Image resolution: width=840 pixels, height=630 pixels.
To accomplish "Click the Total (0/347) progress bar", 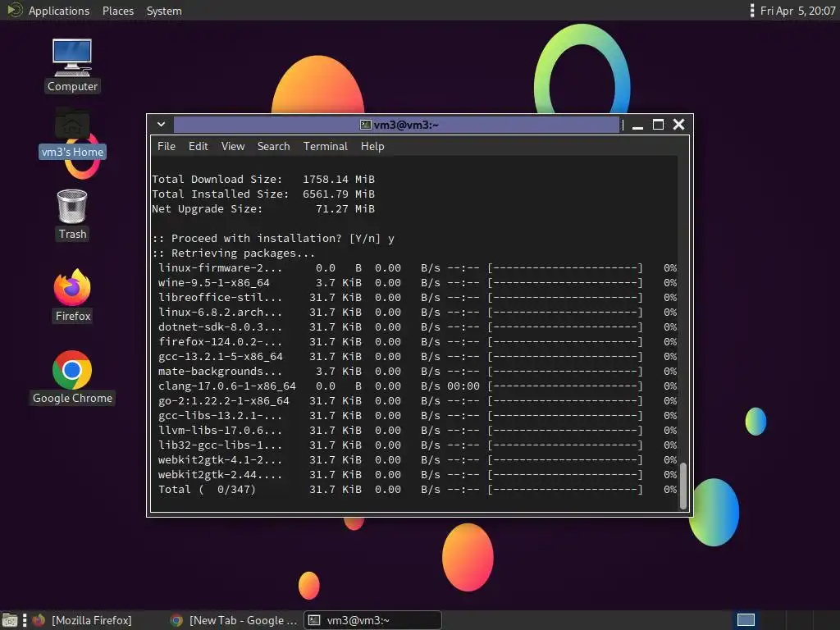I will point(564,490).
